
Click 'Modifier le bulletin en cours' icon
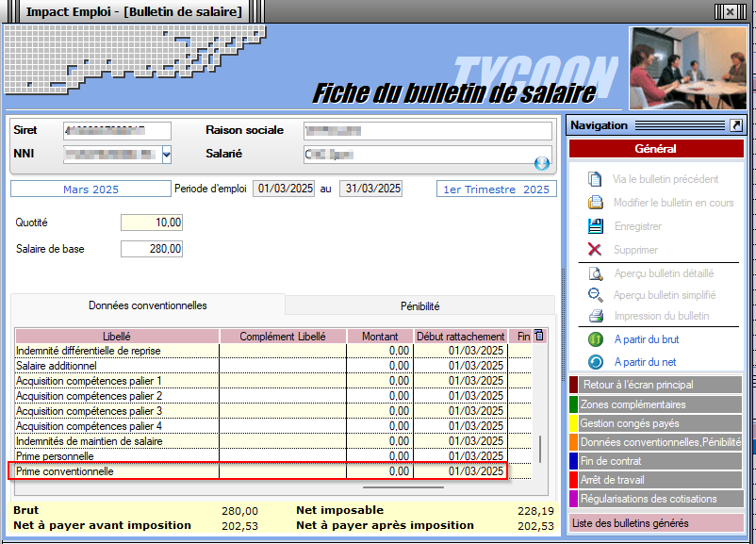pyautogui.click(x=595, y=203)
